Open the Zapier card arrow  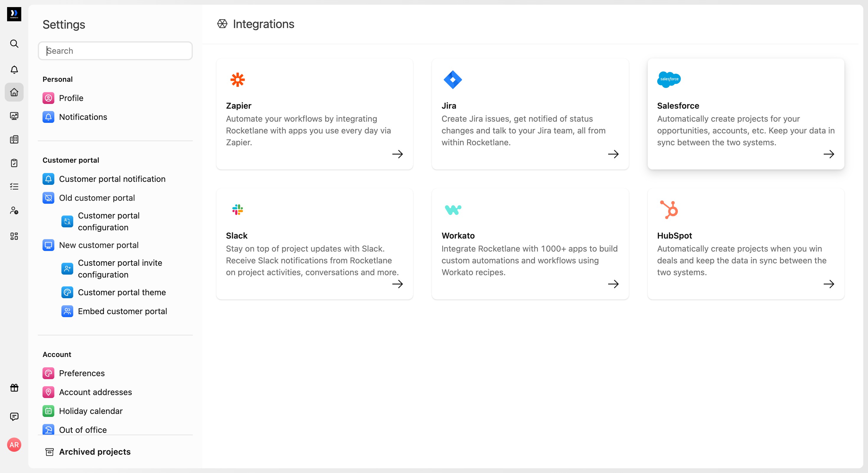tap(398, 154)
